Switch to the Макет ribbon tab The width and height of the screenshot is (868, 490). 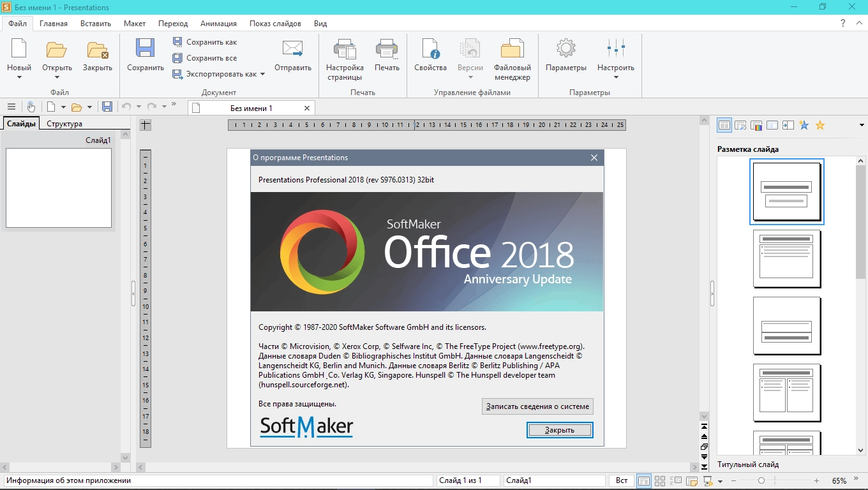[x=135, y=24]
